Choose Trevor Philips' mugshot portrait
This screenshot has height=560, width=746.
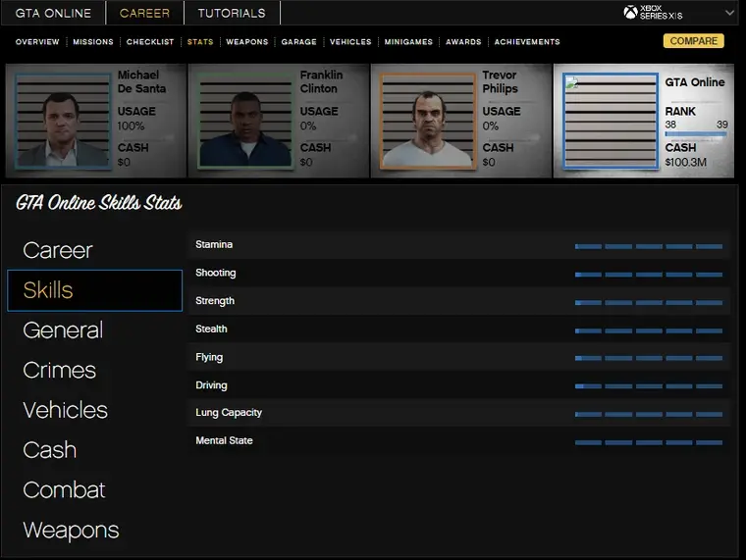427,121
